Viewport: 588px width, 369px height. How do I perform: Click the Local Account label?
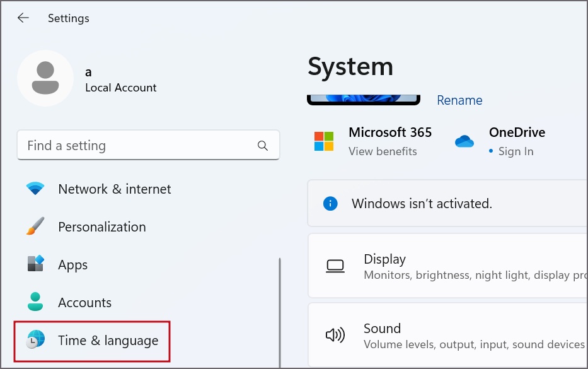121,88
